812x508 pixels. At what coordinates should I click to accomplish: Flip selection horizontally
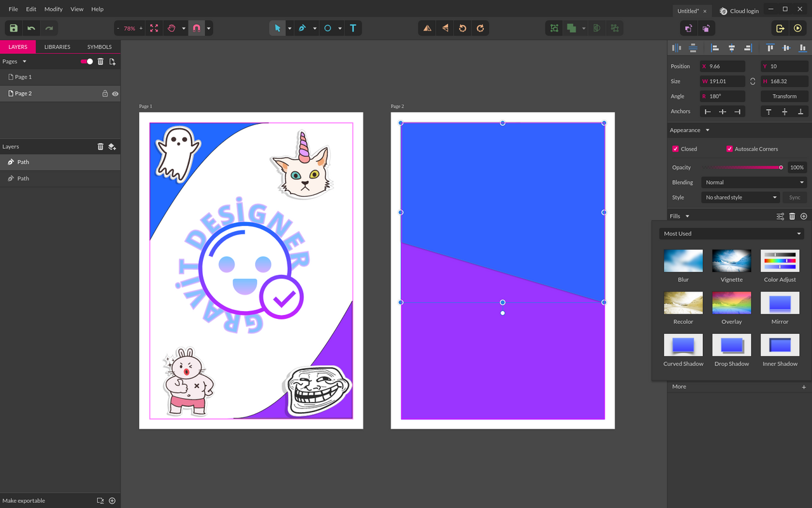coord(427,29)
